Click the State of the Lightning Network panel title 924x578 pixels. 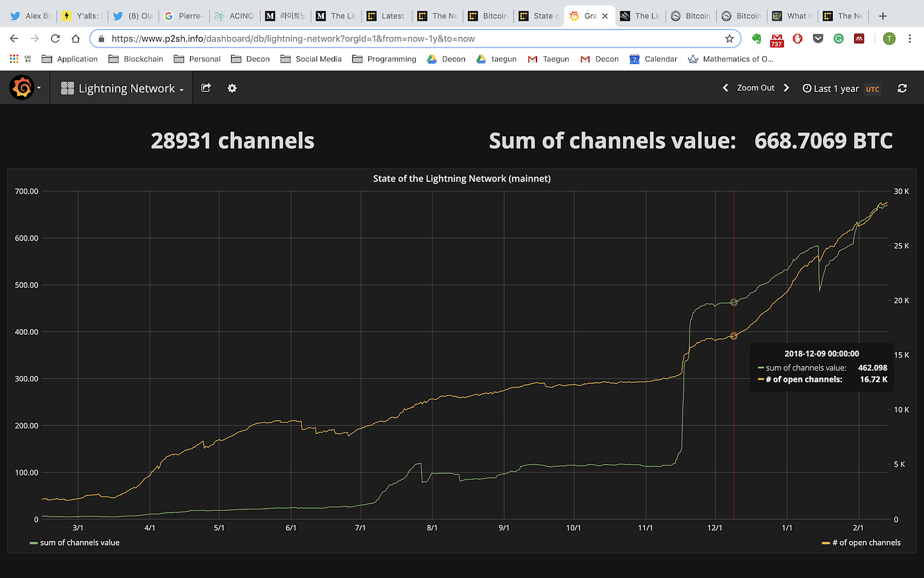coord(461,178)
